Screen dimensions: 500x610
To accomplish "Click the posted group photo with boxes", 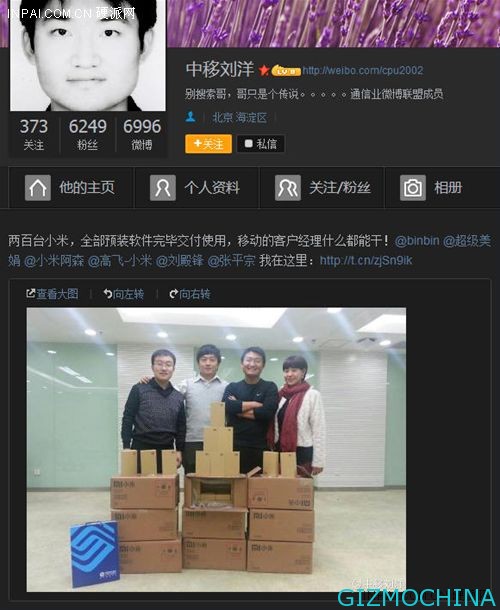I will pyautogui.click(x=216, y=450).
